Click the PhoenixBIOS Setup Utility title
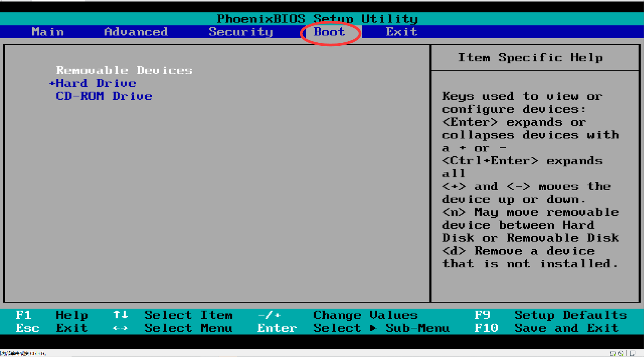Screen dimensions: 644x357 click(317, 19)
